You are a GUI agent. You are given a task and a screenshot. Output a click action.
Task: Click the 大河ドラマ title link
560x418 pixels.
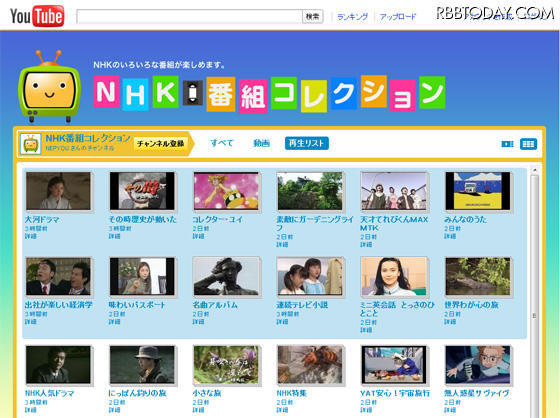pos(42,219)
